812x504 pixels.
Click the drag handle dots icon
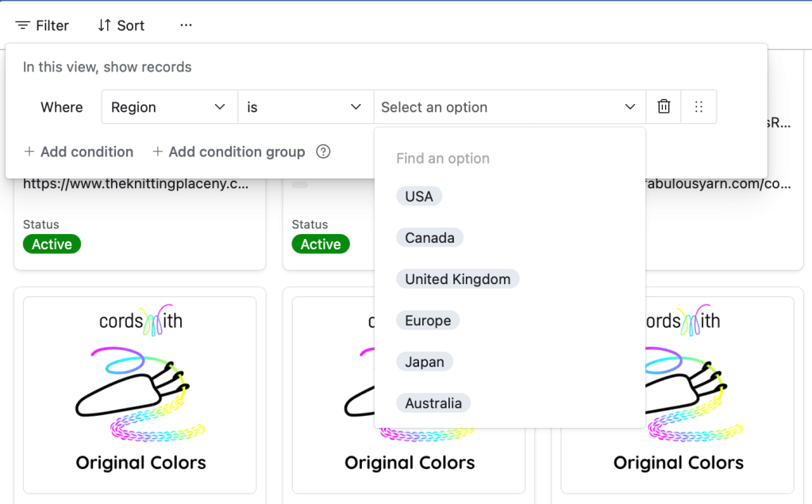698,107
